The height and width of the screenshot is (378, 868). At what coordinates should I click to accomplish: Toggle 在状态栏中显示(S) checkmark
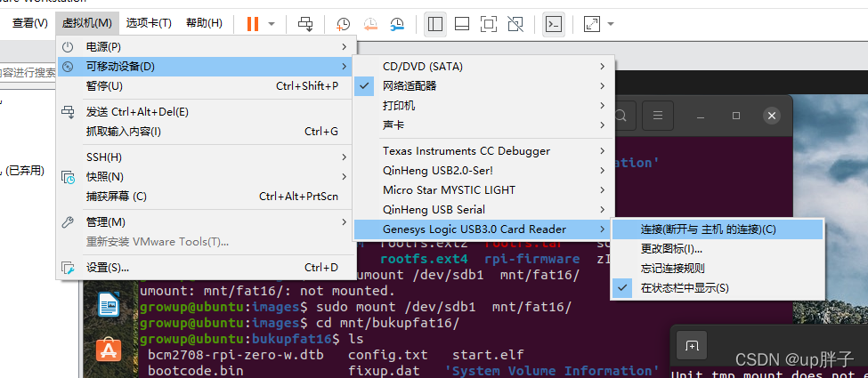[x=718, y=288]
